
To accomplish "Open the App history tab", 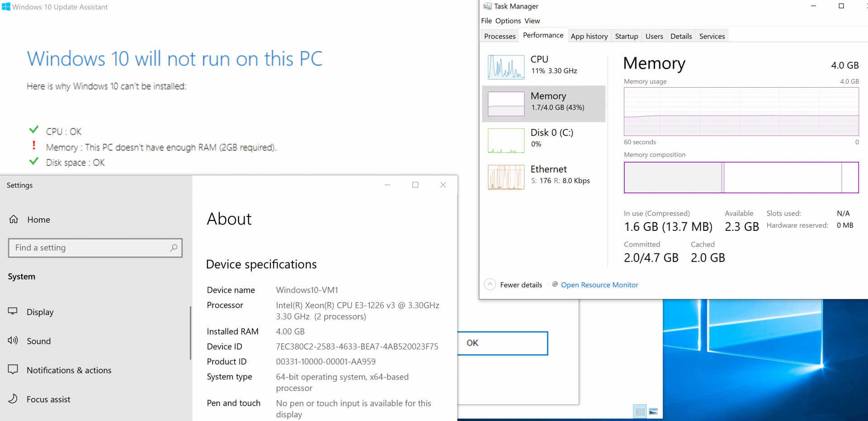I will click(x=589, y=36).
